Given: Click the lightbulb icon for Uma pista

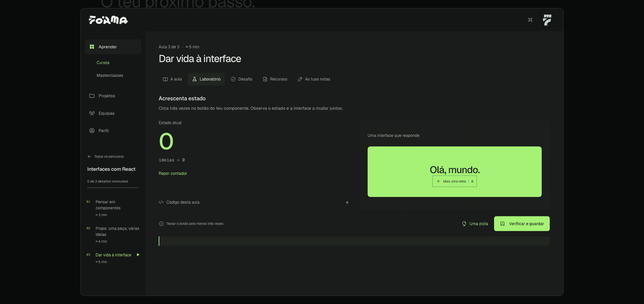Looking at the screenshot, I should click(x=464, y=224).
